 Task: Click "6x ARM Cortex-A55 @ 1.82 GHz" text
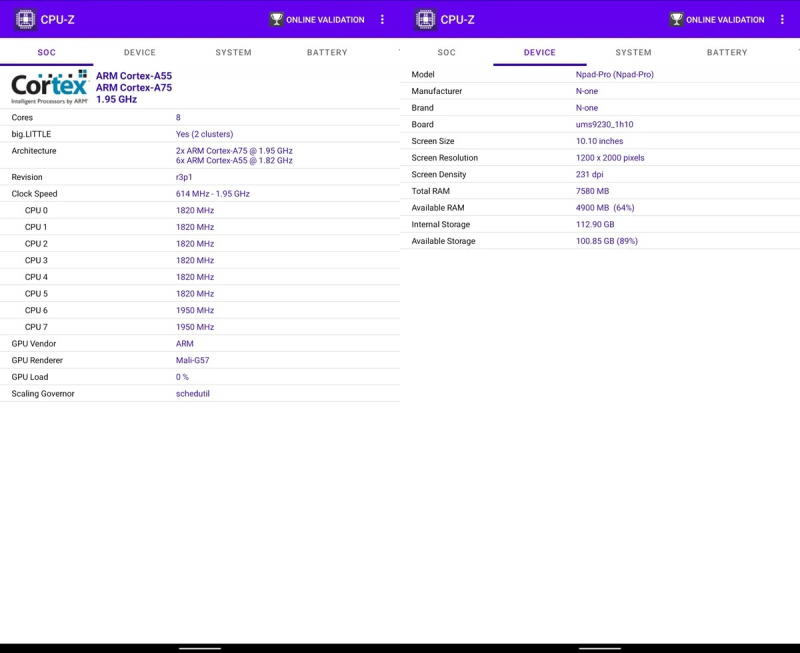pyautogui.click(x=234, y=160)
